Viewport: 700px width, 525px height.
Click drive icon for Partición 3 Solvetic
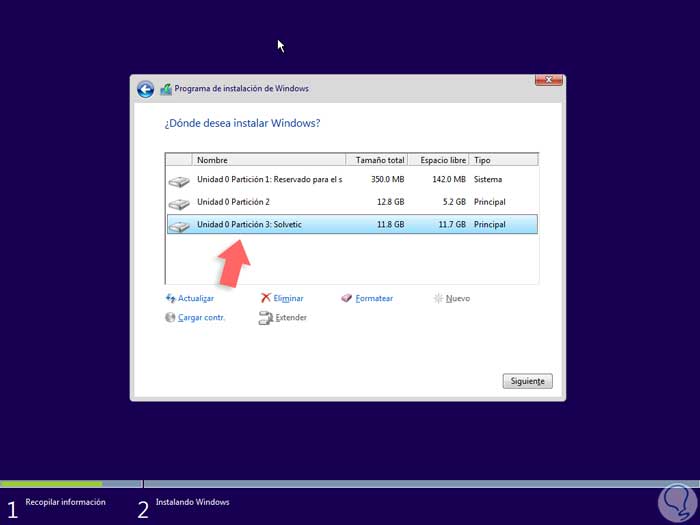tap(179, 226)
